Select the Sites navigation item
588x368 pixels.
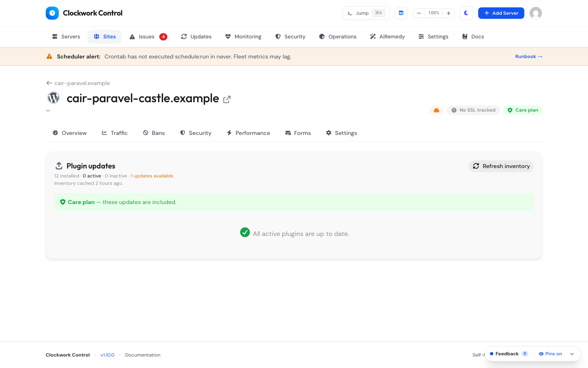105,37
